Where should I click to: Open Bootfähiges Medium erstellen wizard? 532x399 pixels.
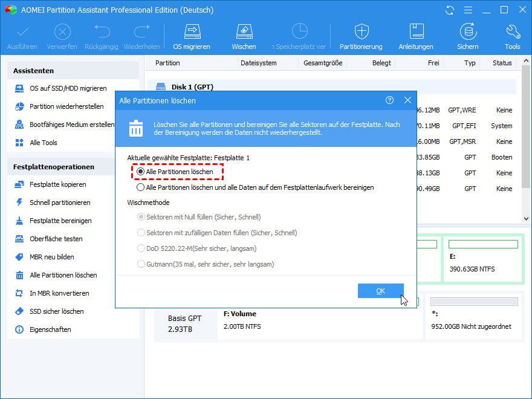(x=65, y=125)
